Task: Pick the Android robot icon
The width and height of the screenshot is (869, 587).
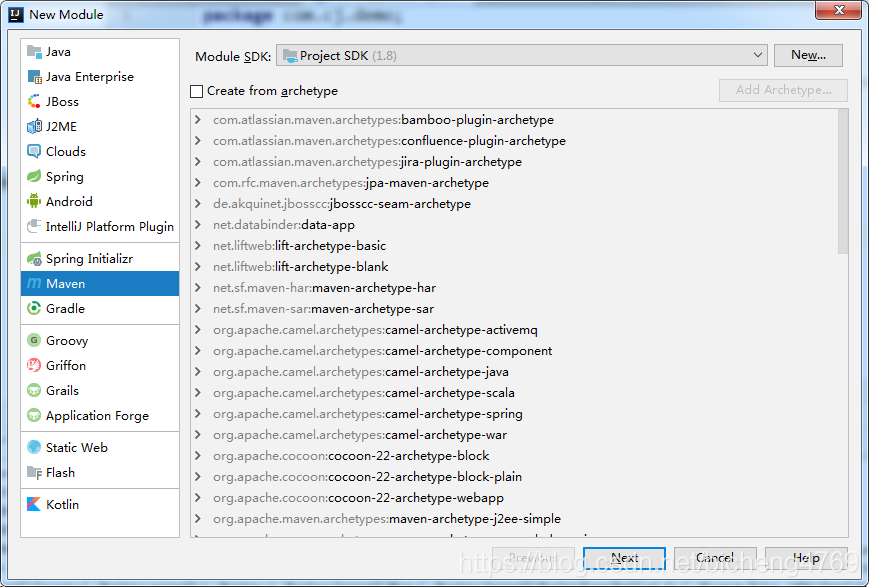Action: (34, 202)
